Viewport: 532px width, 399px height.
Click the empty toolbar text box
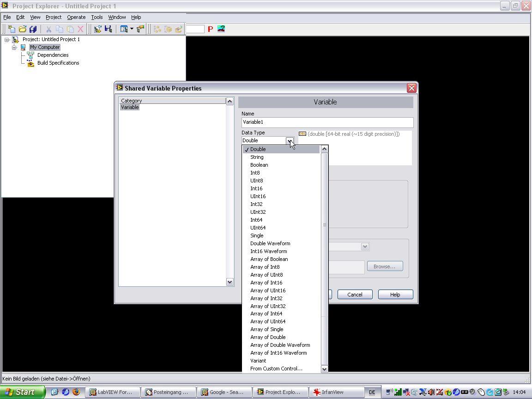(195, 29)
